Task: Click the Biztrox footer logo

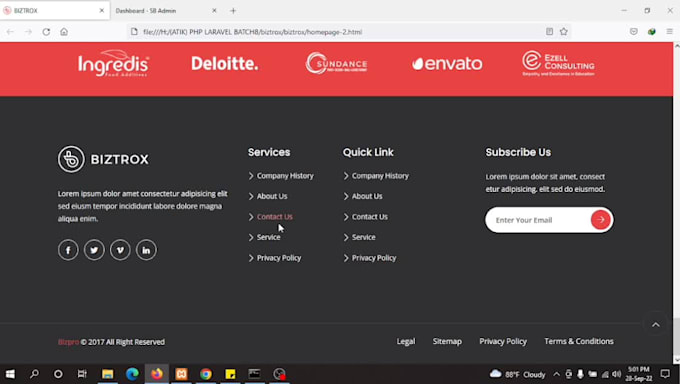Action: pos(103,159)
